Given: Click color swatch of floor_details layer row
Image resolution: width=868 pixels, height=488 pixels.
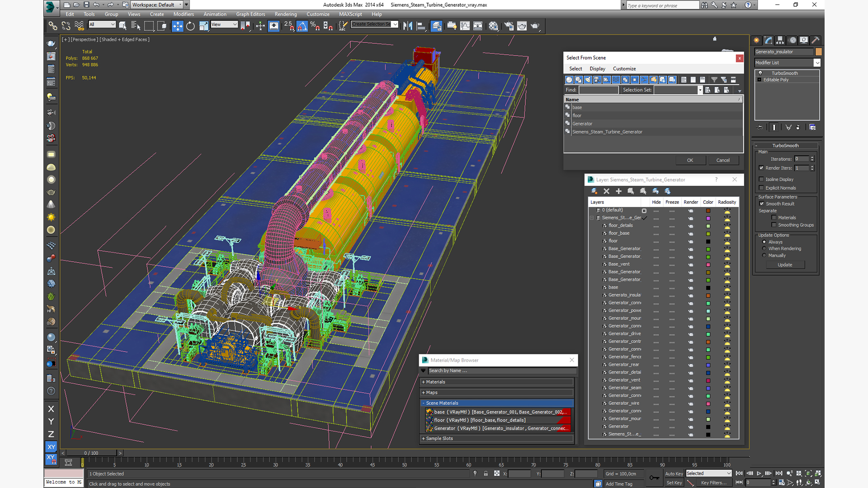Looking at the screenshot, I should 708,226.
